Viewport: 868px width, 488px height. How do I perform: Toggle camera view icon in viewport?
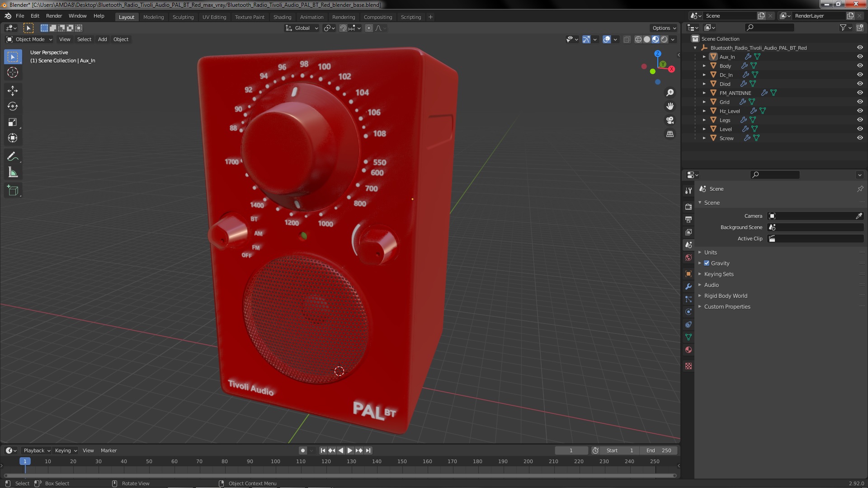[670, 120]
